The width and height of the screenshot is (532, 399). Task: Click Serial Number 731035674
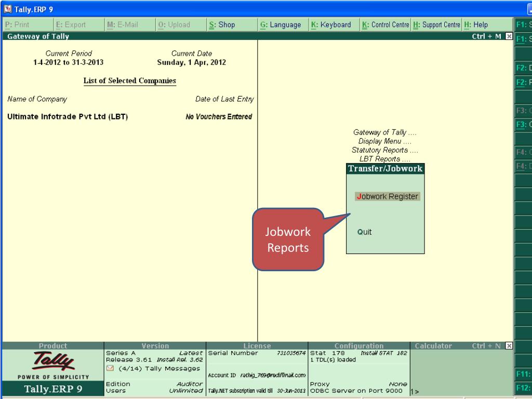pos(291,353)
